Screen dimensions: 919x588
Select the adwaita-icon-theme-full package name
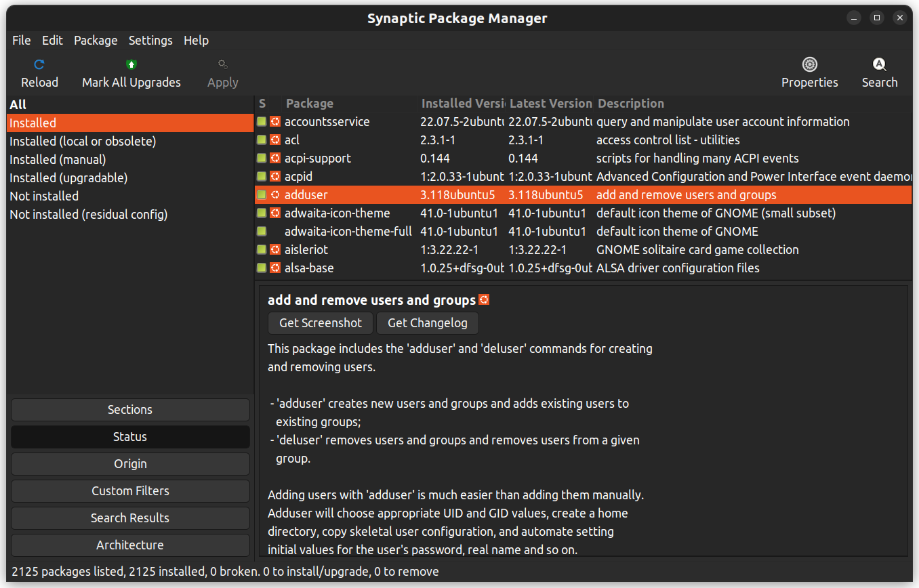pyautogui.click(x=348, y=232)
